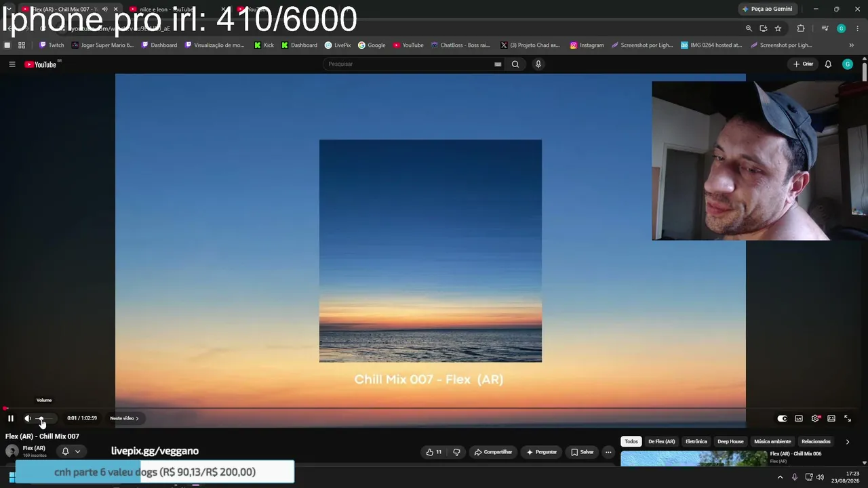Mute the Flex (AR) tab audio icon
This screenshot has height=488, width=868.
tap(104, 9)
